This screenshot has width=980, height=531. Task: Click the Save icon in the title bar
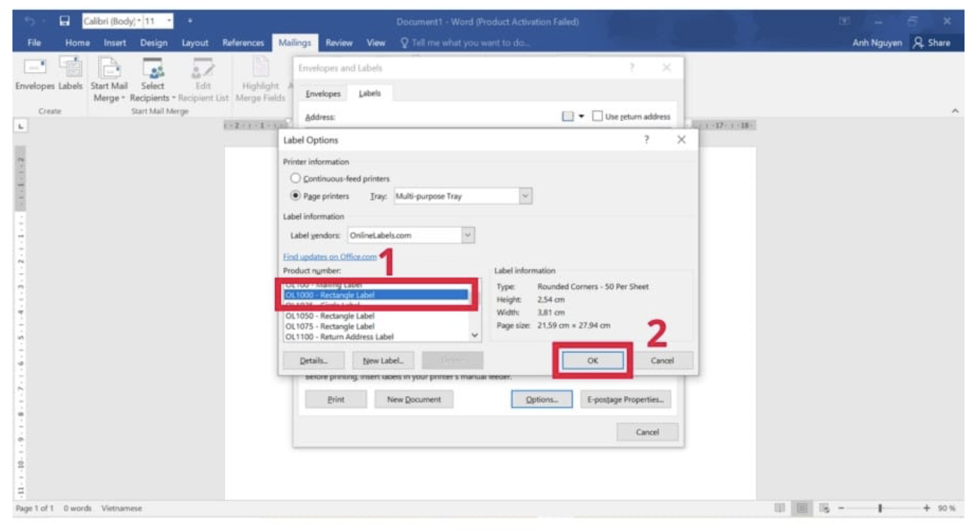[x=65, y=21]
